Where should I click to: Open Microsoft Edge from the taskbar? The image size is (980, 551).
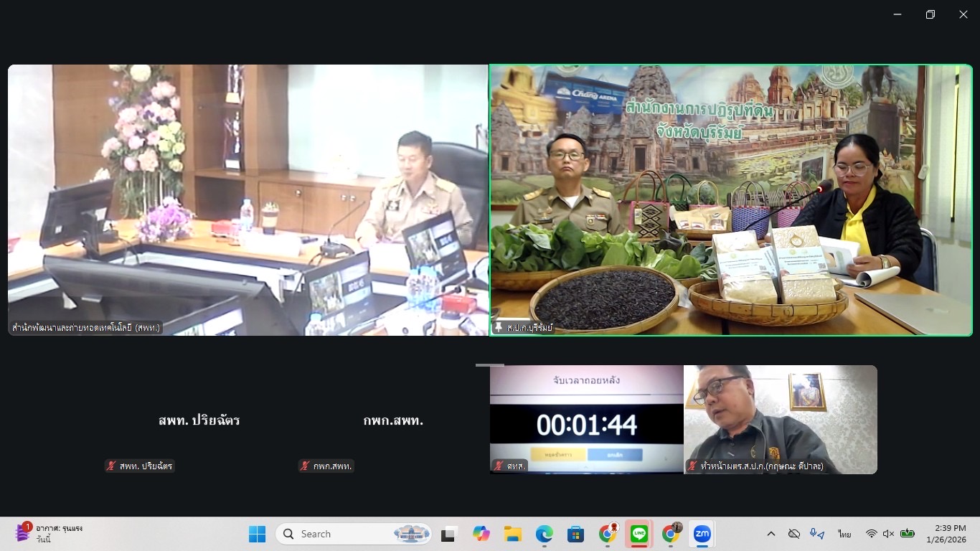(x=544, y=534)
